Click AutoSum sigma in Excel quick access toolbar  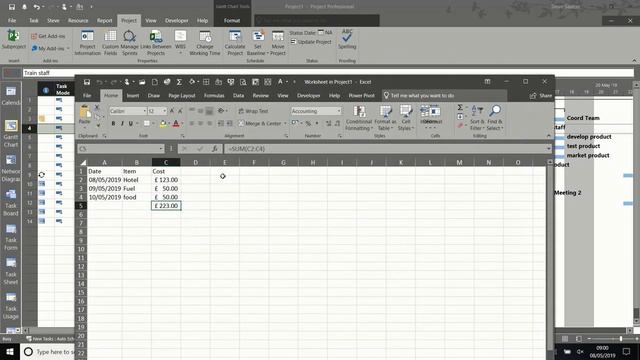pyautogui.click(x=179, y=82)
